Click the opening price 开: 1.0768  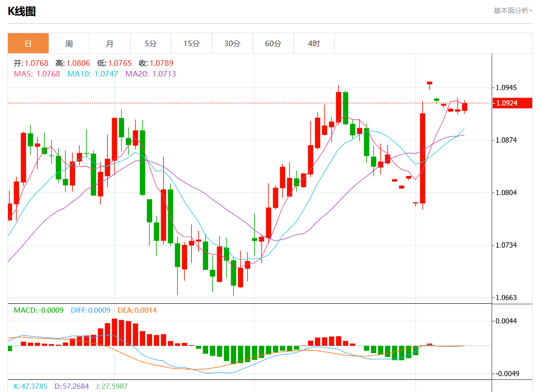coord(31,63)
